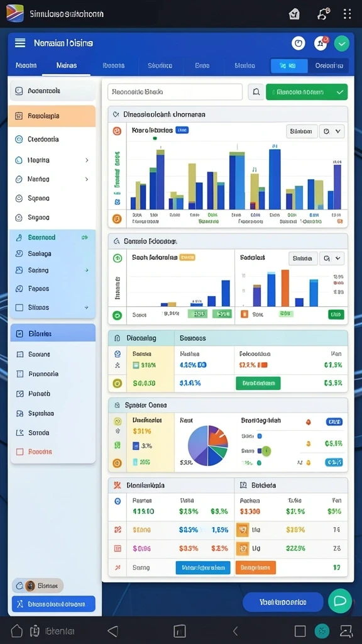Click the home icon in the bottom navigation bar
The image size is (362, 644).
point(16,630)
